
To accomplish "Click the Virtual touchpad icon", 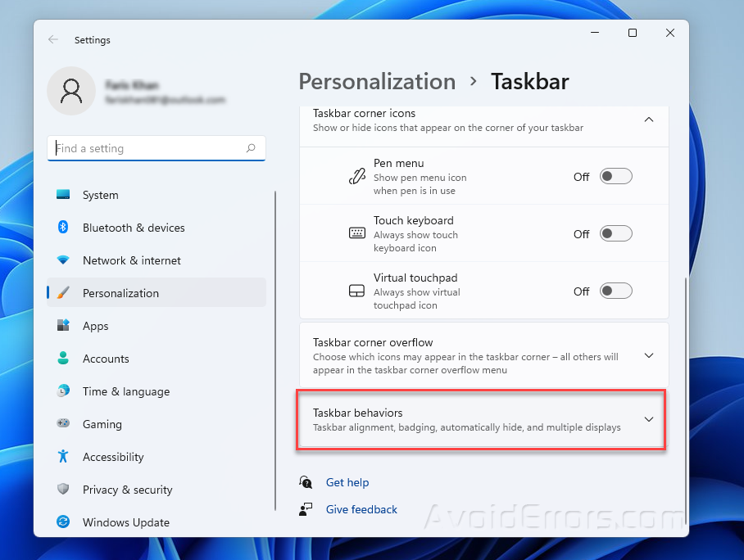I will click(356, 291).
